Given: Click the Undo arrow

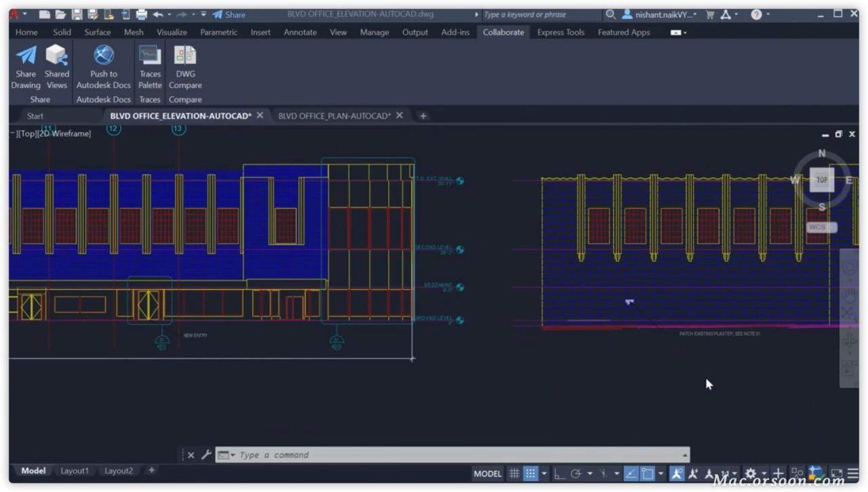Looking at the screenshot, I should [x=157, y=14].
